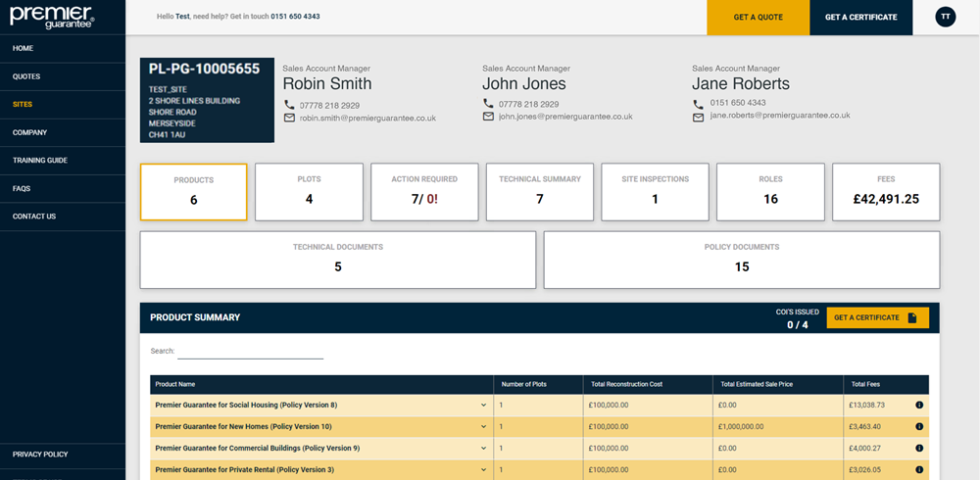Sort by Number of Plots column header

tap(538, 384)
